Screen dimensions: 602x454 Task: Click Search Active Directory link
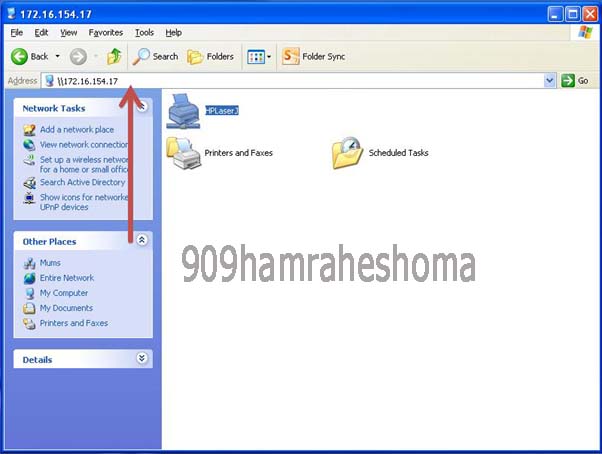[83, 182]
